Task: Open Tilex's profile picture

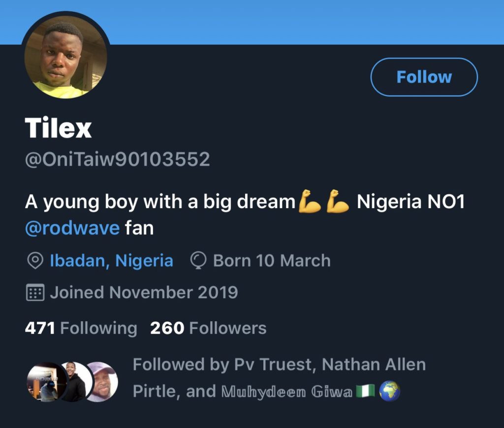Action: (66, 57)
